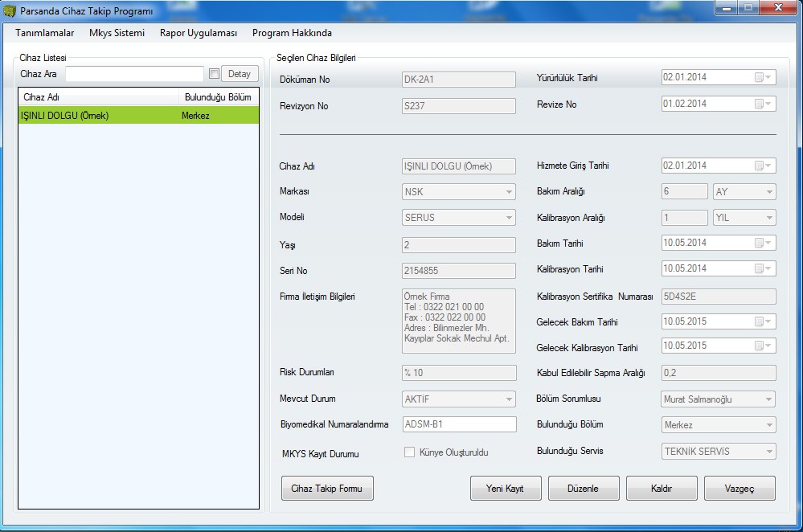Image resolution: width=803 pixels, height=532 pixels.
Task: Click the Bakım Aralığı value field 6
Action: tap(685, 191)
